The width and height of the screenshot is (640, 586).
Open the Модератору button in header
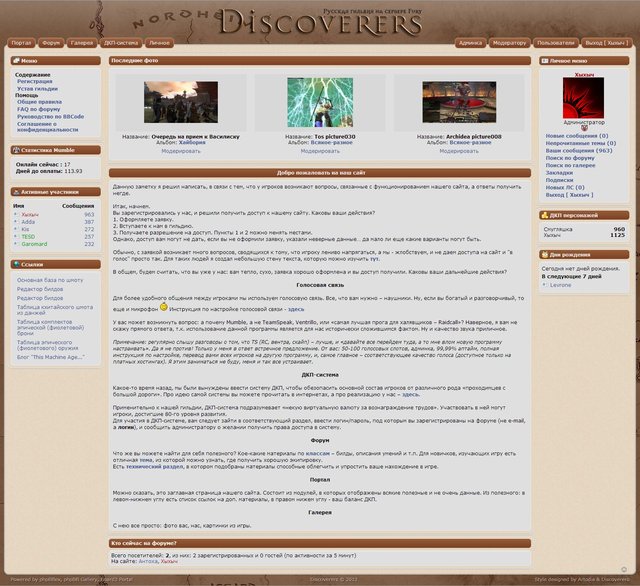click(509, 43)
